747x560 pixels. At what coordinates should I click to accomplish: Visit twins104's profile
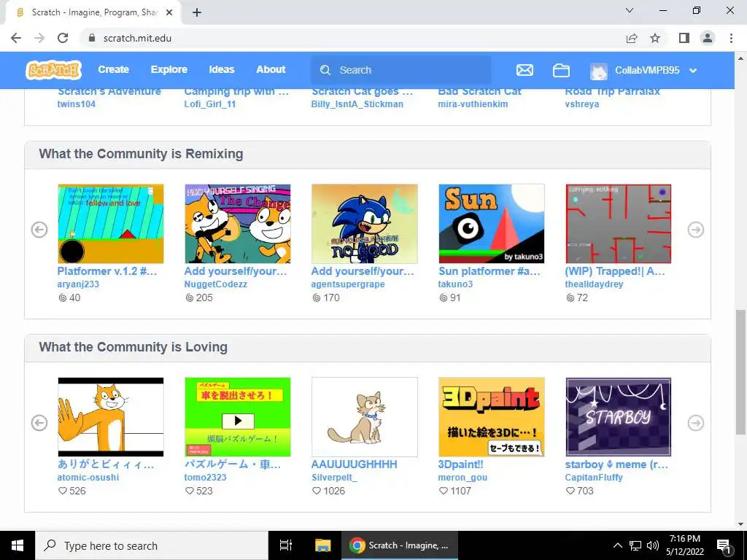tap(76, 104)
